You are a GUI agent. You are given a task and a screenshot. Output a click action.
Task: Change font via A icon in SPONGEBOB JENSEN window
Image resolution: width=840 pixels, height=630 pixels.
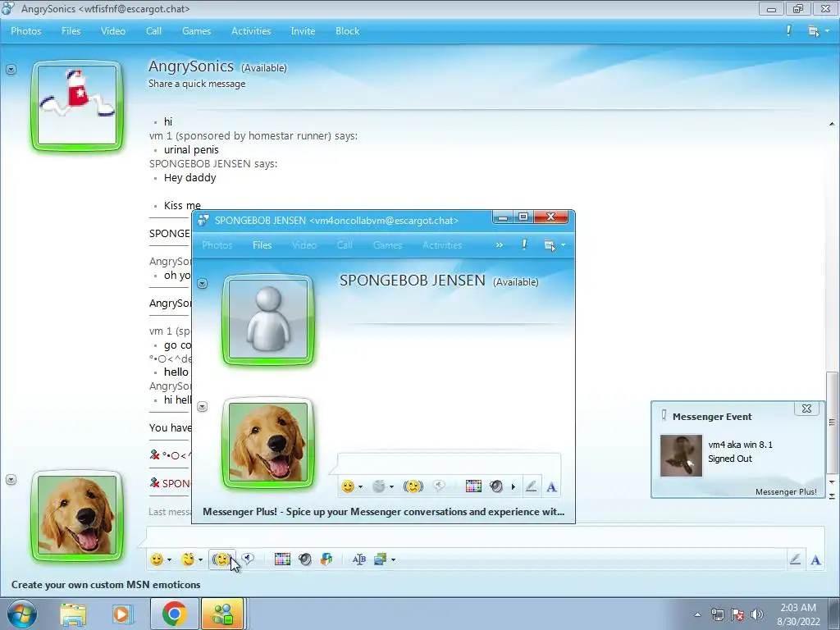click(551, 487)
